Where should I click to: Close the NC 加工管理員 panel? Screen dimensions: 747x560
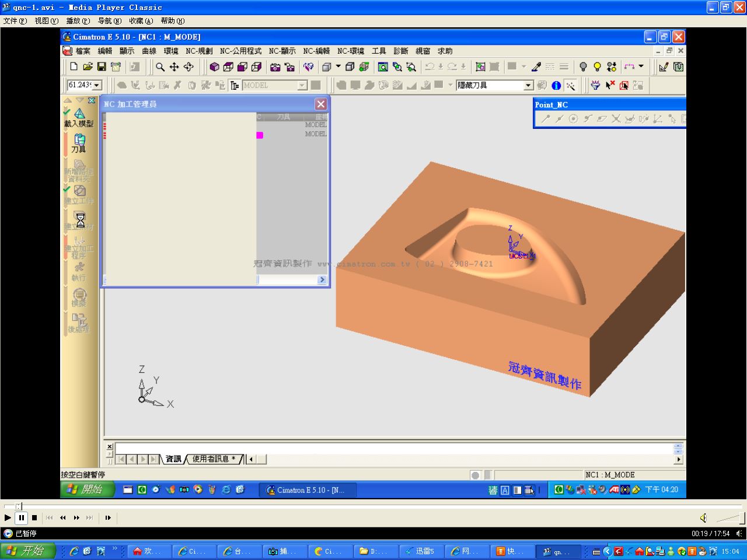point(321,104)
